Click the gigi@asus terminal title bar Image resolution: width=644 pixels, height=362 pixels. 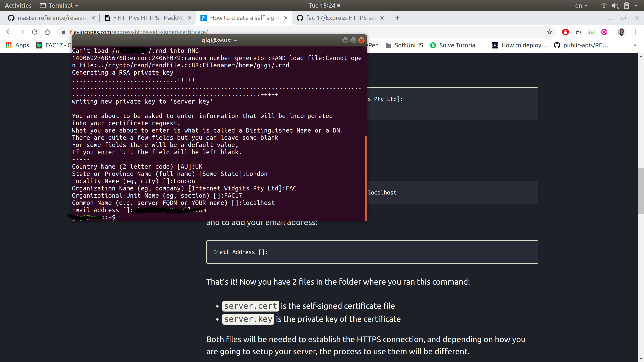click(219, 40)
